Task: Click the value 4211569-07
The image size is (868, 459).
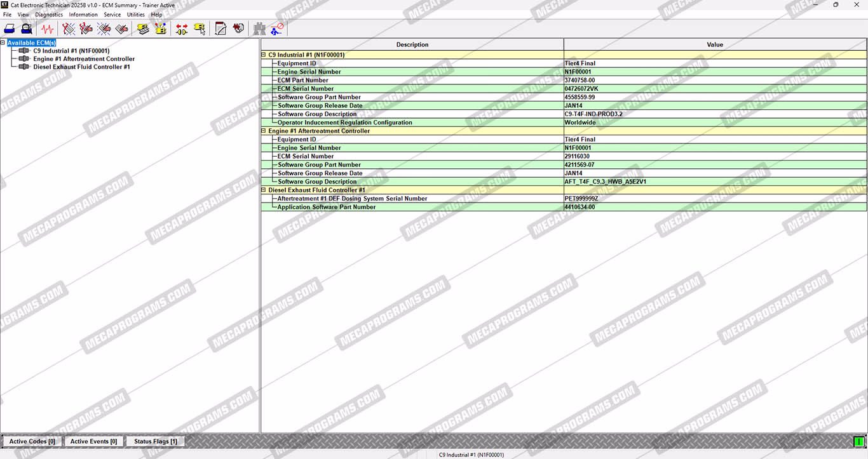Action: [580, 164]
